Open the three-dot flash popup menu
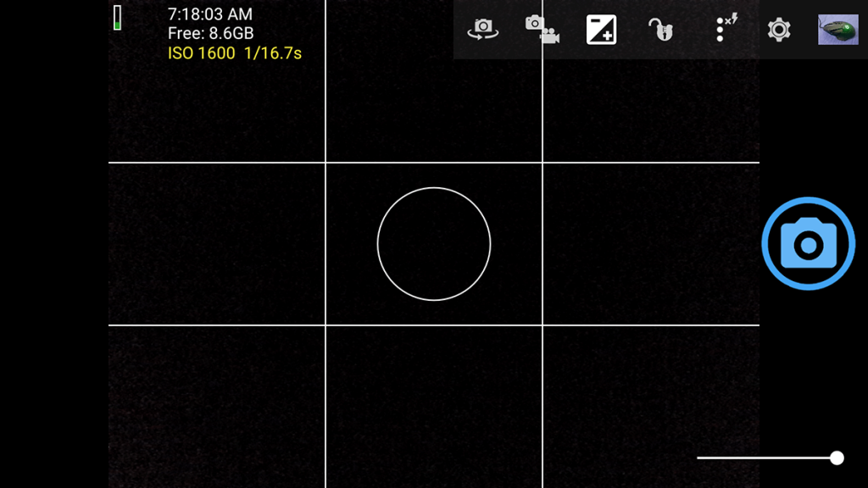868x488 pixels. (x=721, y=29)
